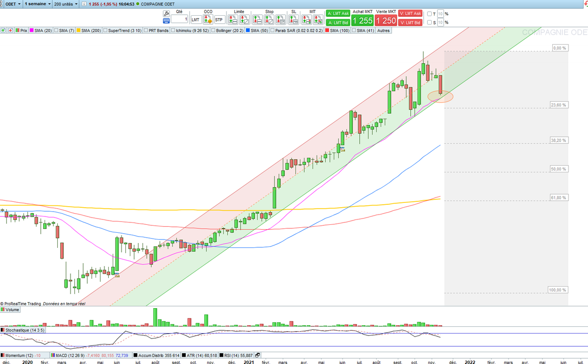Screen dimensions: 588x364
Task: Click the detach-window icon after RSI (14)
Action: click(258, 355)
